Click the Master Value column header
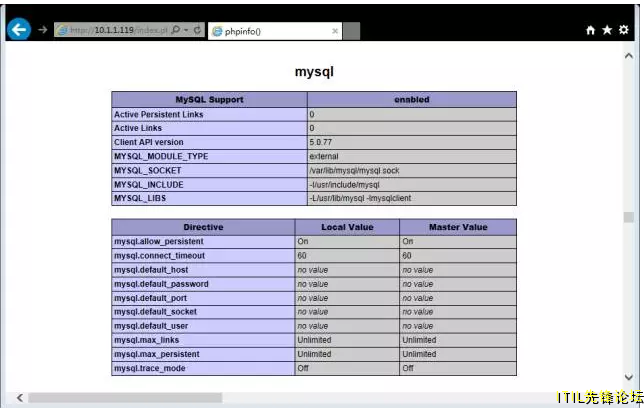 [458, 227]
